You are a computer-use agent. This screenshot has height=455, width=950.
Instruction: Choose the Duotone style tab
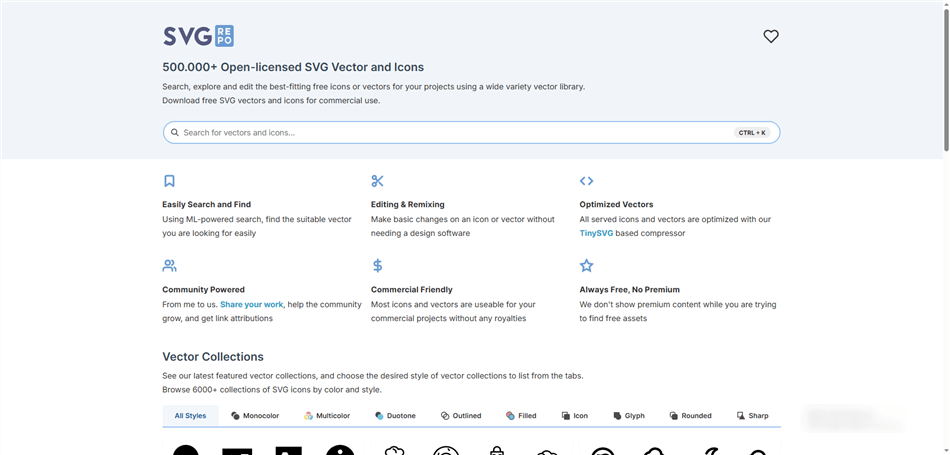(395, 416)
